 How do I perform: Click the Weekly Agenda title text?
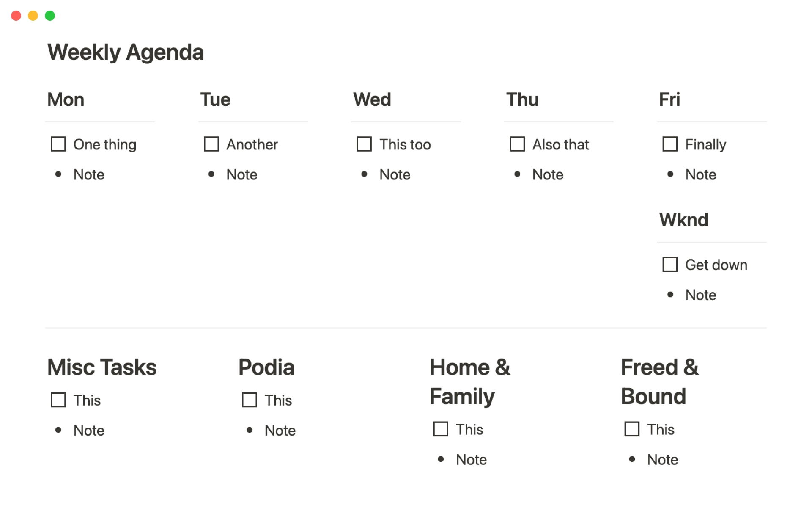[x=125, y=52]
